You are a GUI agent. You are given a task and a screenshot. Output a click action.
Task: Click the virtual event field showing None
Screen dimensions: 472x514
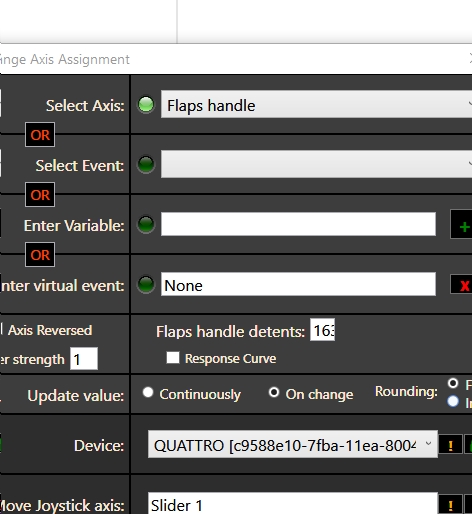[x=298, y=284]
